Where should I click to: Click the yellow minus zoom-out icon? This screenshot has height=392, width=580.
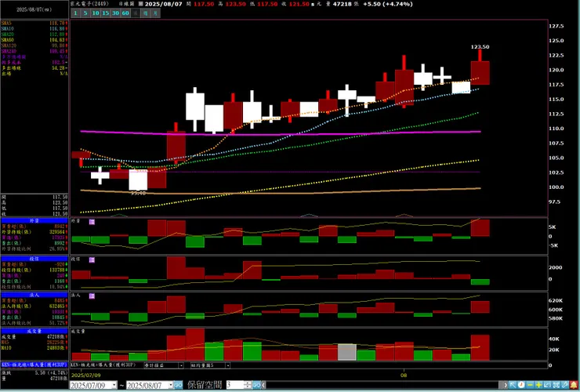[530, 385]
